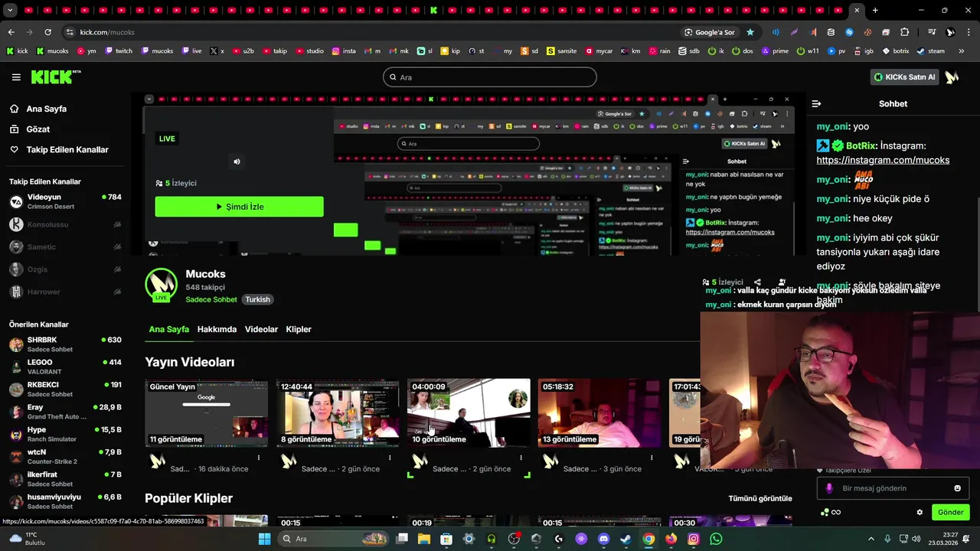
Task: Click the Turkish language tag
Action: (x=257, y=299)
